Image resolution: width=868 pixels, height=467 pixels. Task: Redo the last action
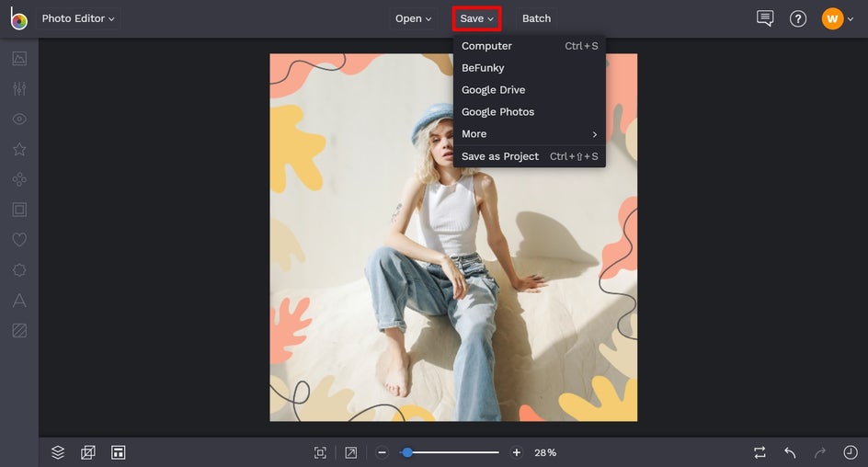(820, 452)
